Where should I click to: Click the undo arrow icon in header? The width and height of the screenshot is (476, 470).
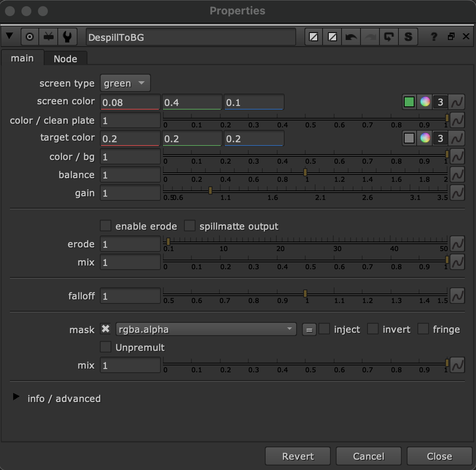click(x=351, y=37)
